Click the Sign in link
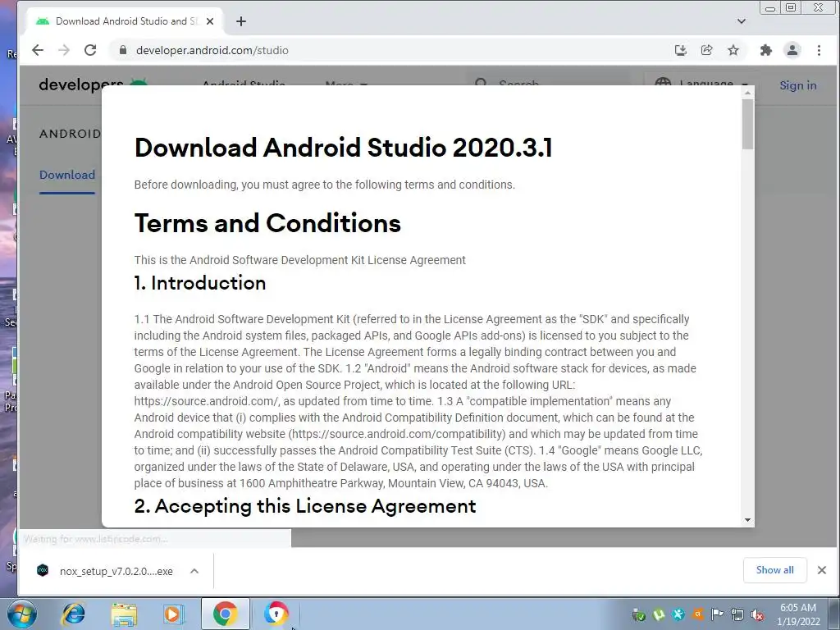The width and height of the screenshot is (840, 630). coord(797,85)
